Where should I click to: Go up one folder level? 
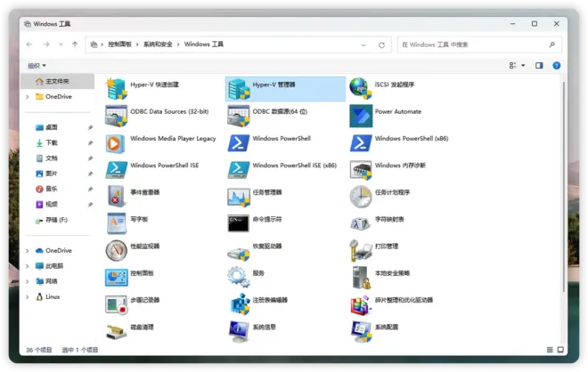75,44
